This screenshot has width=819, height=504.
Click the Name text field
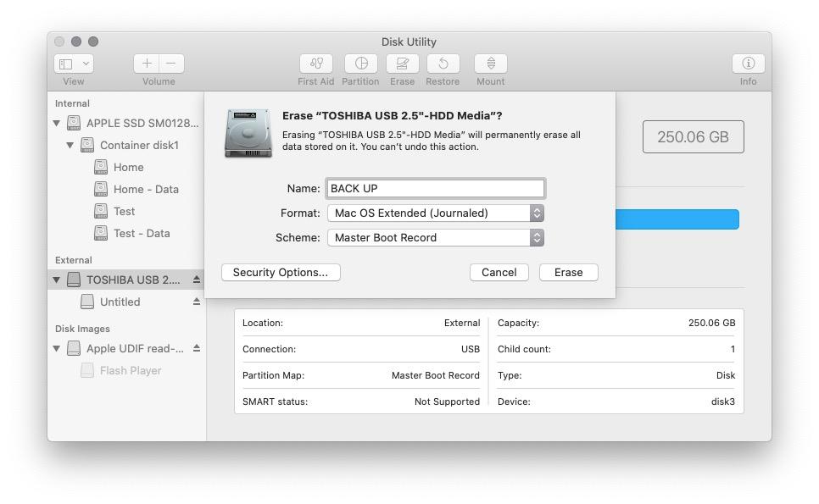pyautogui.click(x=436, y=188)
